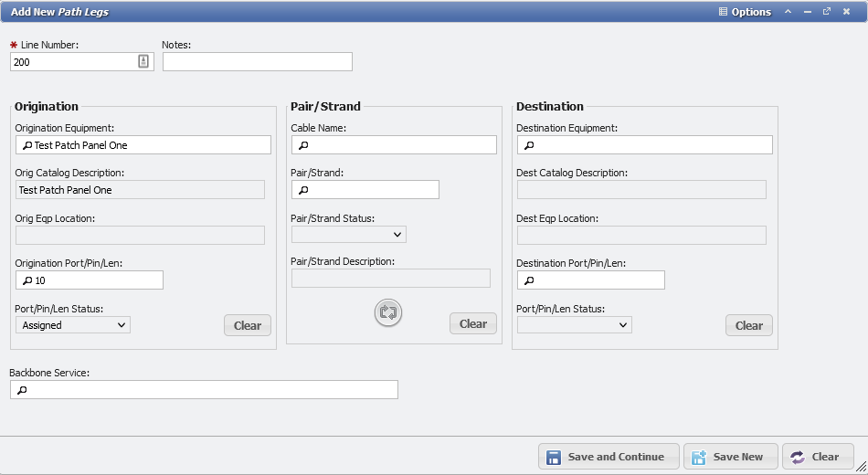The image size is (868, 475).
Task: Click the Pair/Strand field search icon
Action: pyautogui.click(x=303, y=190)
